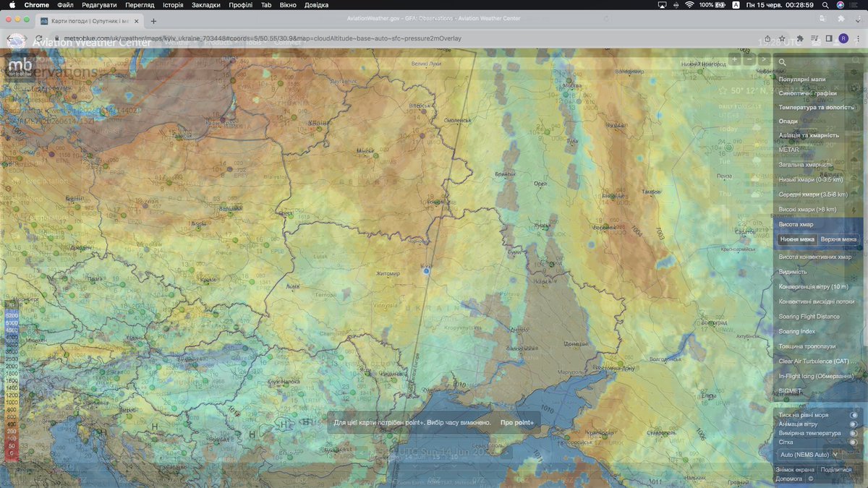
Task: Expand Популярні мапи section
Action: [802, 79]
